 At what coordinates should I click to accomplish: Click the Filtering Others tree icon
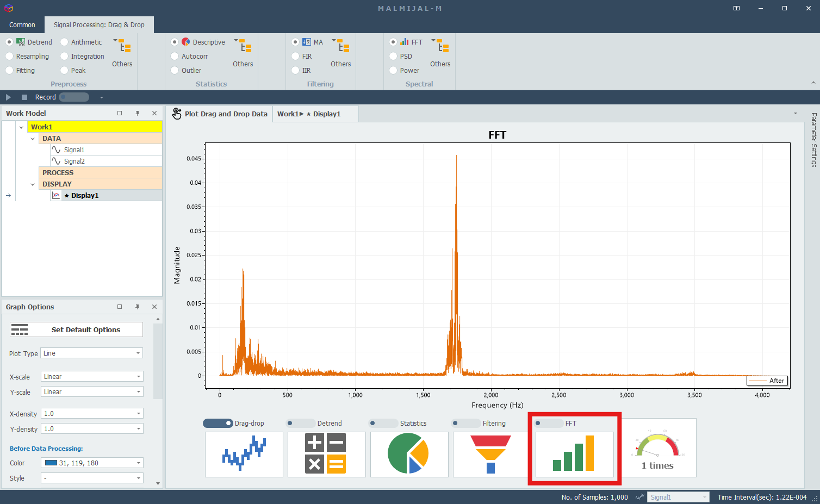tap(341, 46)
